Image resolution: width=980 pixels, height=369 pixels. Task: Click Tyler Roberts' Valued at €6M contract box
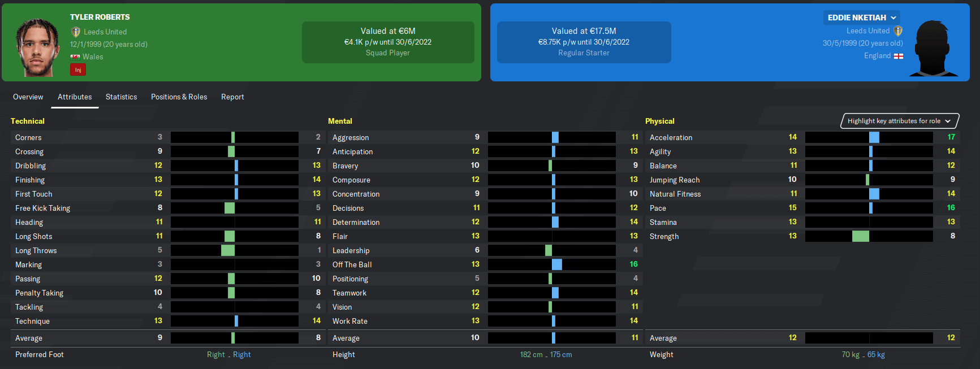click(388, 42)
